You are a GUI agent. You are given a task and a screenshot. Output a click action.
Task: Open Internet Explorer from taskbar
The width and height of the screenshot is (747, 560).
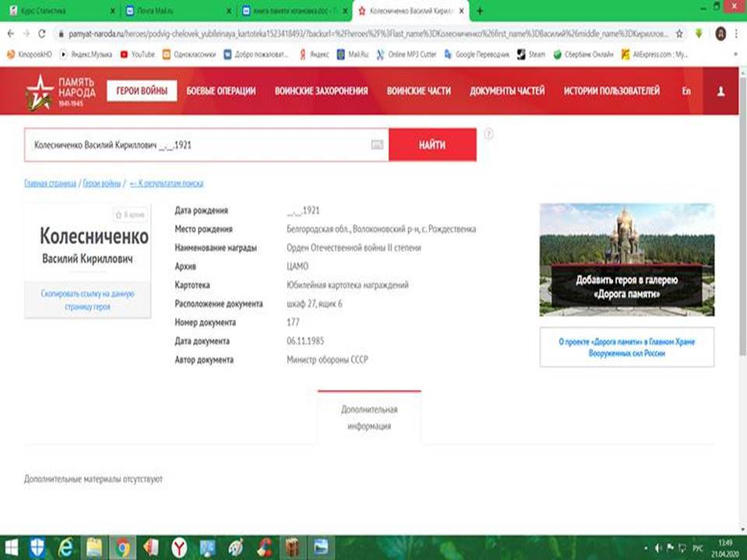65,548
